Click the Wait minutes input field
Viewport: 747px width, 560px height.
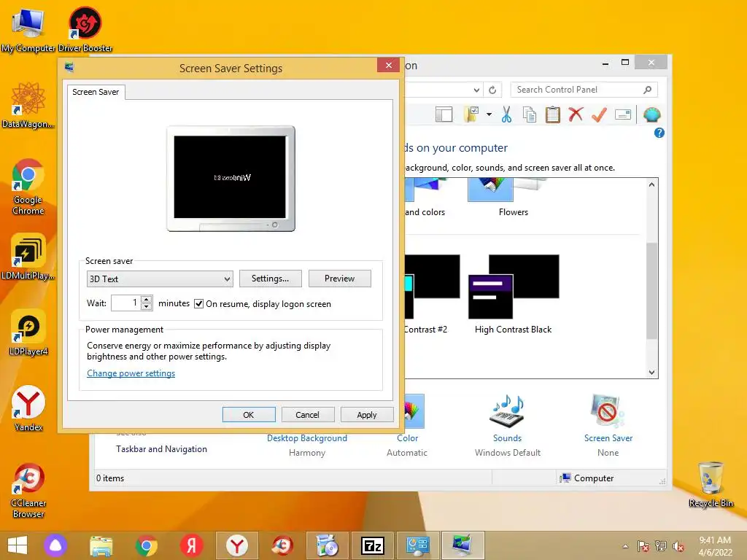pyautogui.click(x=126, y=303)
